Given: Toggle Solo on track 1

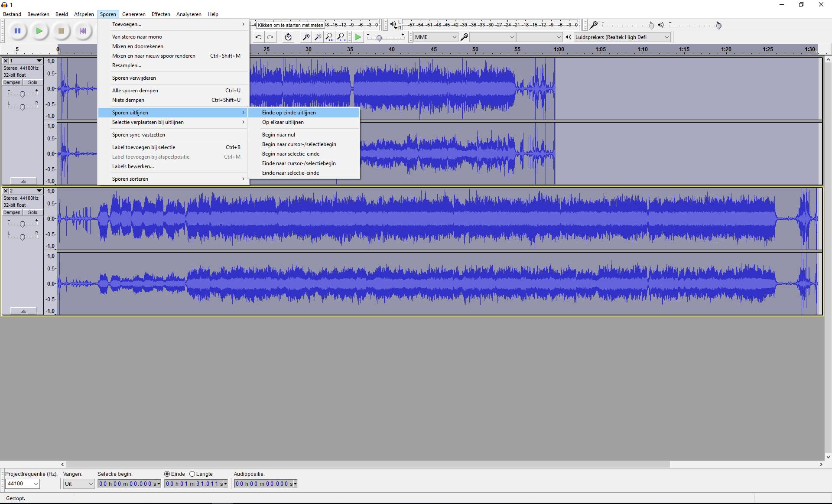Looking at the screenshot, I should (32, 82).
